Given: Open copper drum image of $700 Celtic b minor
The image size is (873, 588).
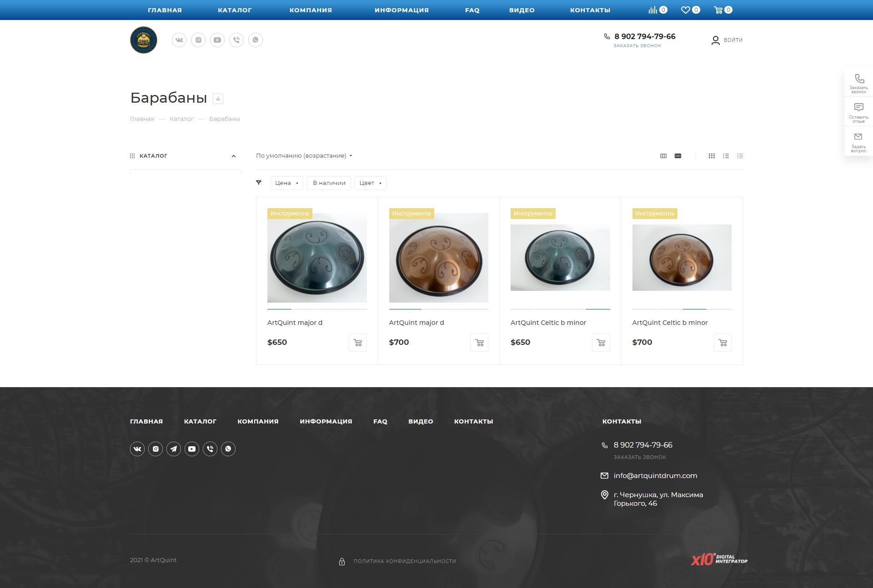Looking at the screenshot, I should (682, 258).
